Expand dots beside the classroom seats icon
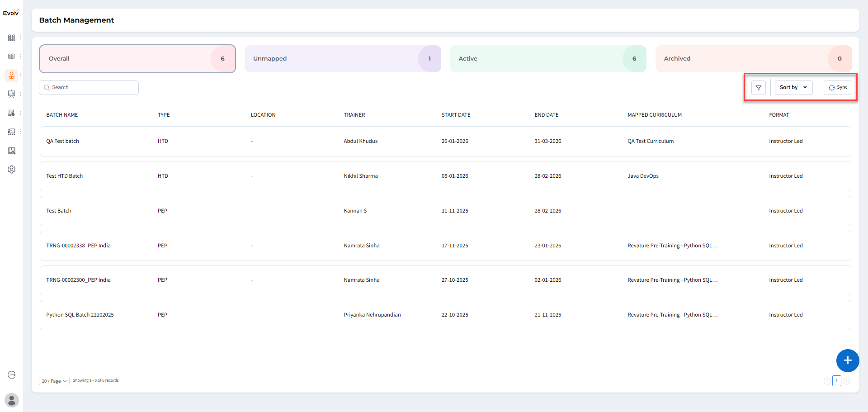This screenshot has width=868, height=412. [x=20, y=132]
